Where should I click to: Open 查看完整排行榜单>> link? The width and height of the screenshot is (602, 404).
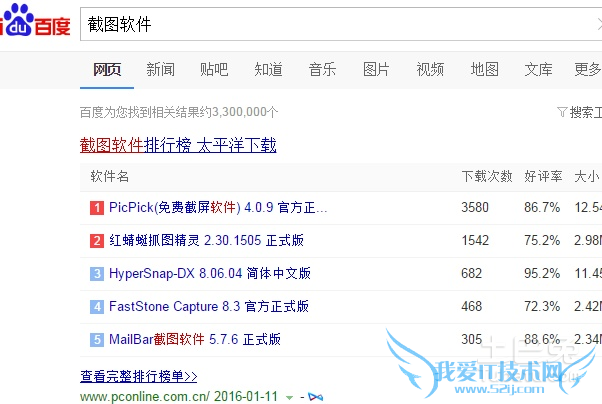(139, 376)
